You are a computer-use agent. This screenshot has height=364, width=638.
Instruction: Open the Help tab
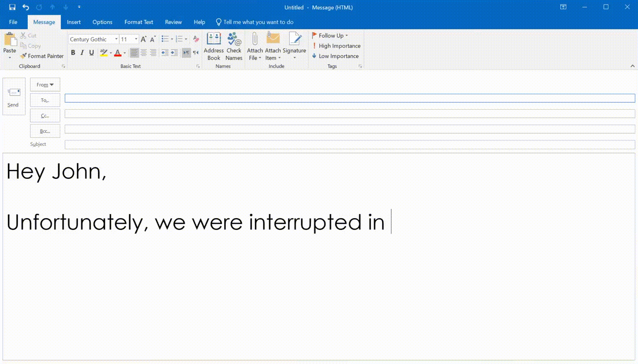click(x=199, y=22)
